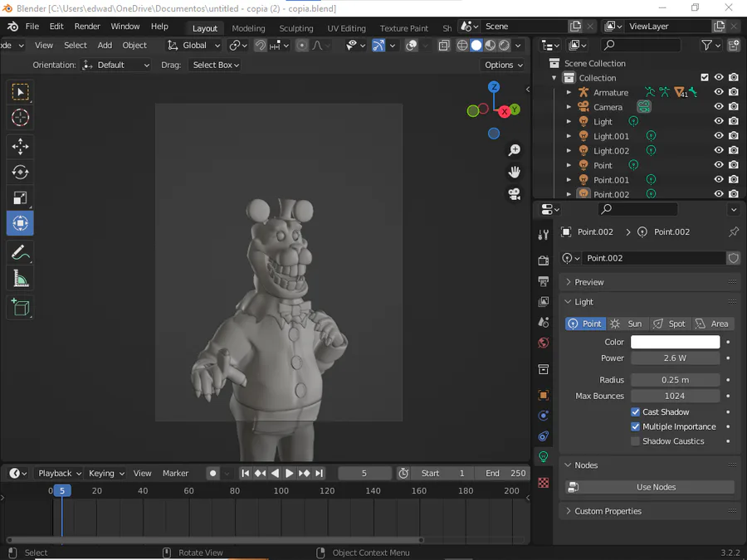This screenshot has width=747, height=560.
Task: Enable the Shadow Caustics checkbox
Action: tap(635, 441)
